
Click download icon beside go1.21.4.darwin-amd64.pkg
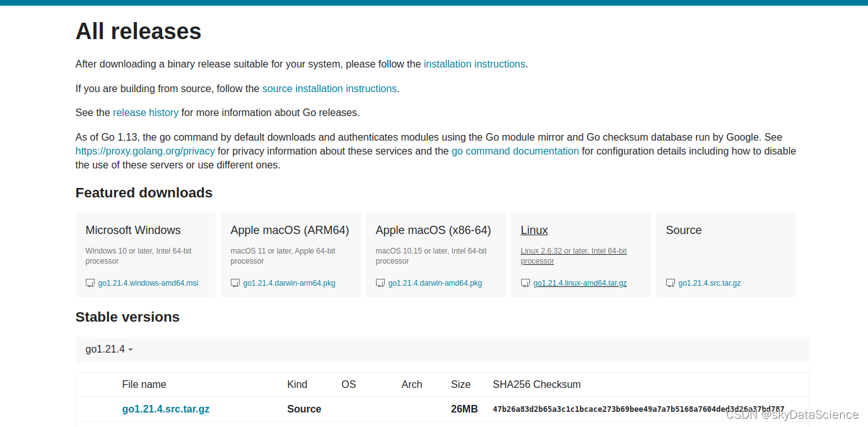click(x=380, y=283)
